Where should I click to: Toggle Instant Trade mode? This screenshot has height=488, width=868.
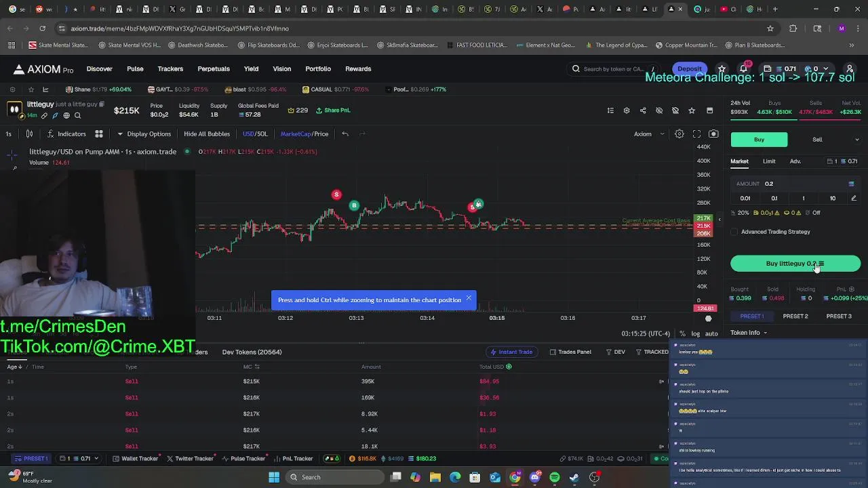511,352
